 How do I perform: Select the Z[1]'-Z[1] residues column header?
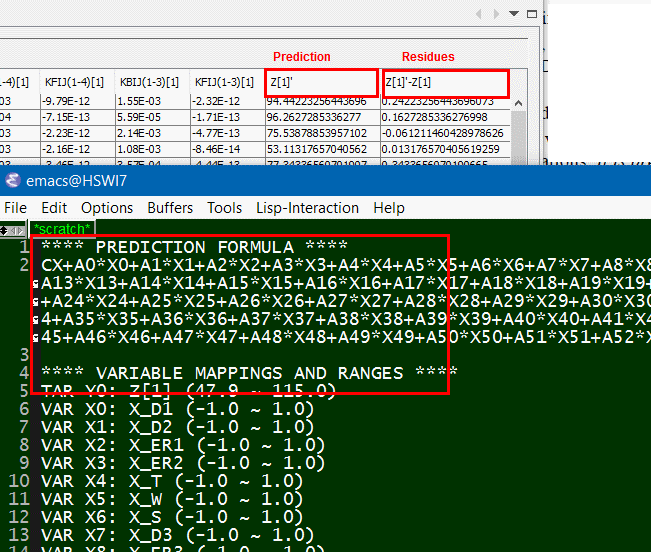tap(445, 82)
